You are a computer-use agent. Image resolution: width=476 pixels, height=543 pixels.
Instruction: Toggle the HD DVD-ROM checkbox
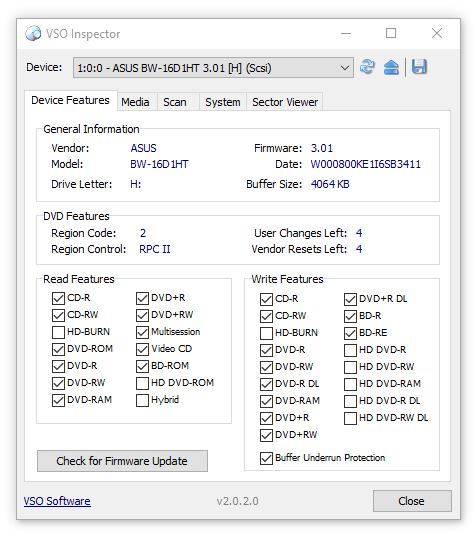pos(142,383)
